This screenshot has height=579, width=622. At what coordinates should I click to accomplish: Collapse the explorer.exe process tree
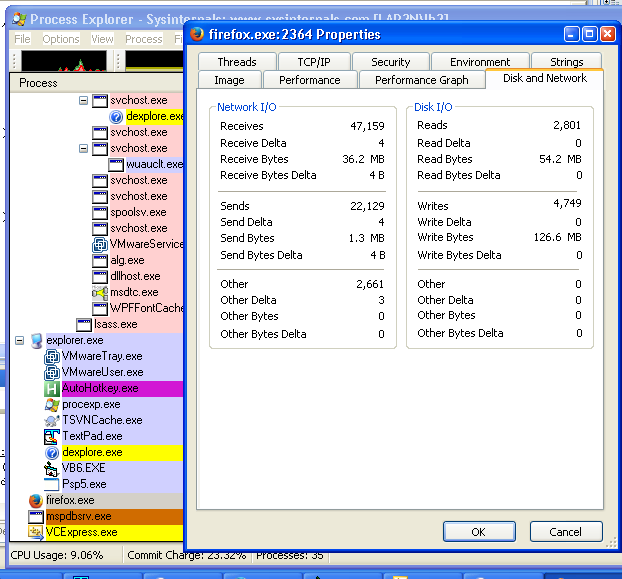click(x=19, y=341)
